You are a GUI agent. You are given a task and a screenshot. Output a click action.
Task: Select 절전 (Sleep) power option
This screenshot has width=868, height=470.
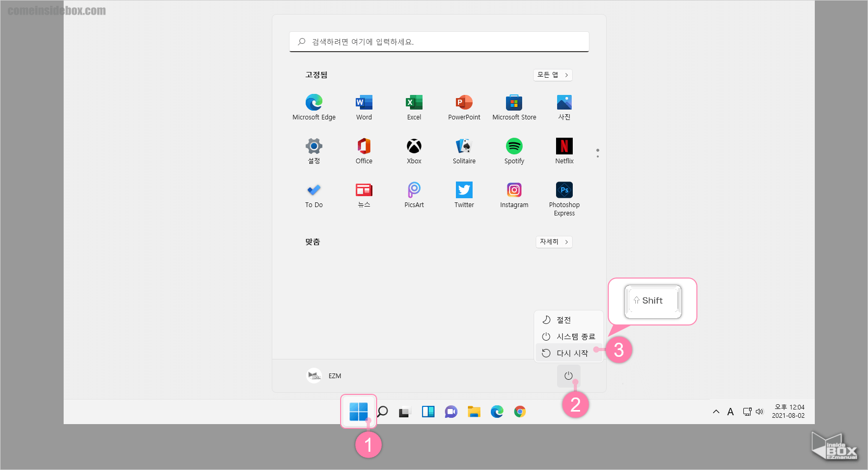[x=569, y=320]
